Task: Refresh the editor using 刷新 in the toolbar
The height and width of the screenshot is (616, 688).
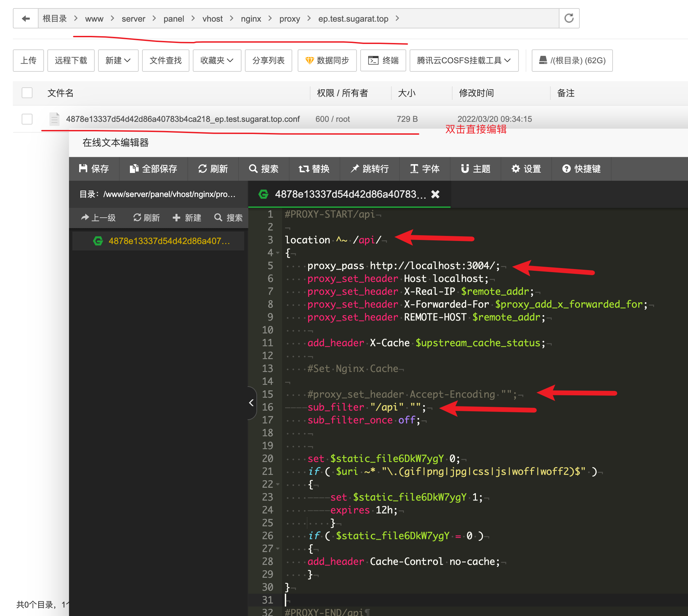Action: [213, 169]
